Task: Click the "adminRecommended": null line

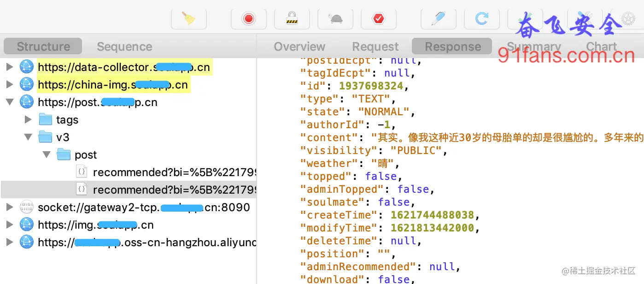Action: click(x=380, y=266)
